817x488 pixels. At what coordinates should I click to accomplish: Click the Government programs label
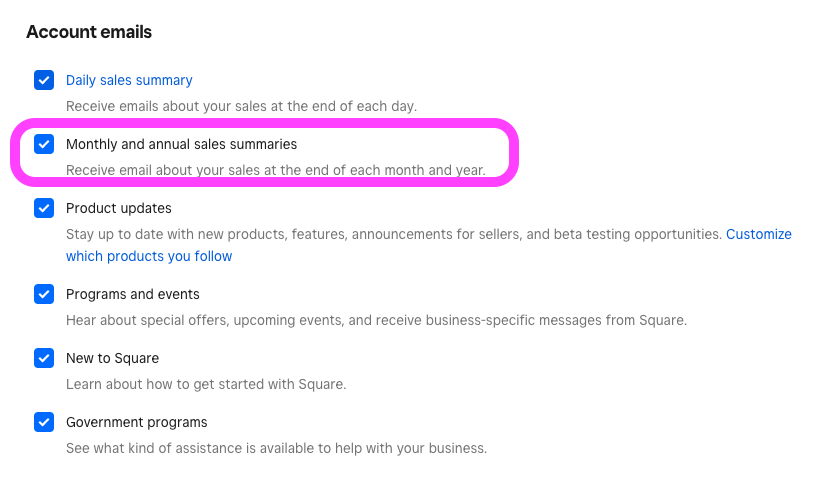click(137, 422)
